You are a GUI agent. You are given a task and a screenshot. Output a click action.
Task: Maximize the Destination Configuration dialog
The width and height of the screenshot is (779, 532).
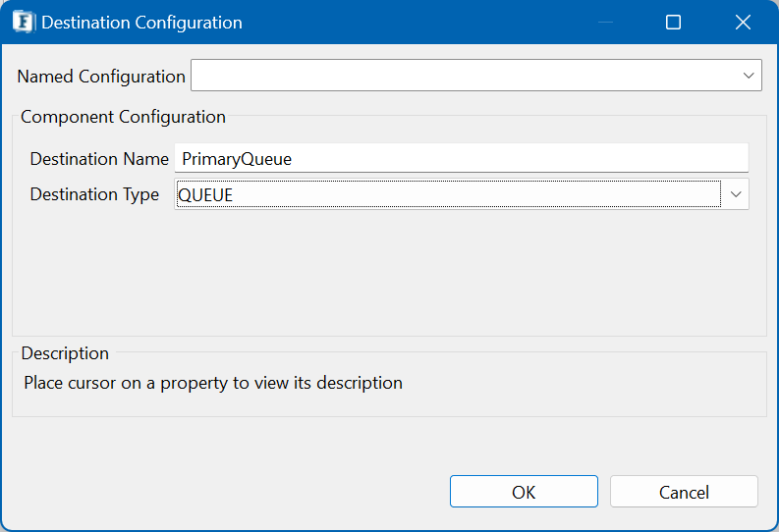[x=673, y=23]
